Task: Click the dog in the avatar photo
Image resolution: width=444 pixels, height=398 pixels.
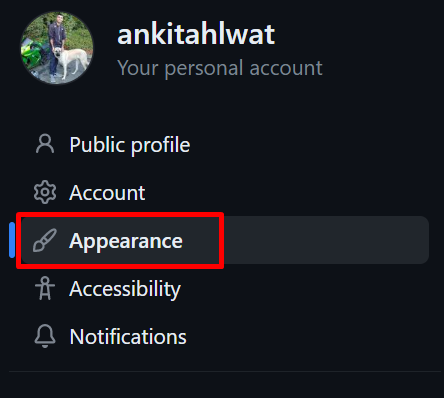Action: coord(68,62)
